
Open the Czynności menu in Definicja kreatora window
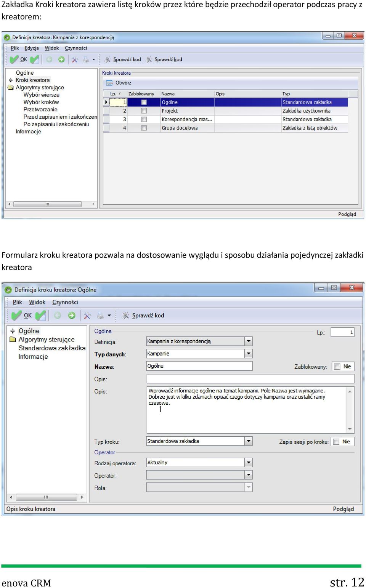76,48
